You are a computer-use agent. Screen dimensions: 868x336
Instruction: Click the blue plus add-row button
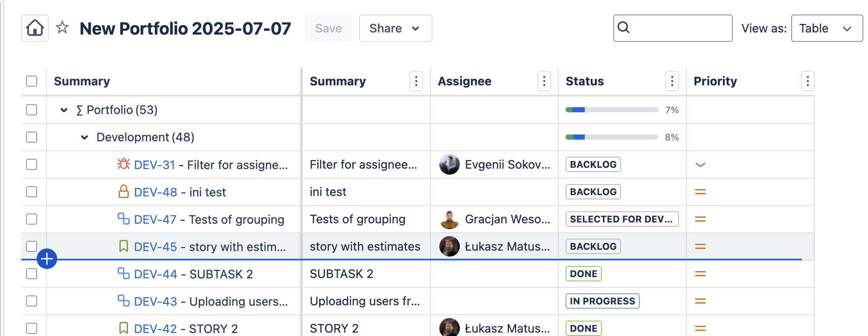[47, 259]
